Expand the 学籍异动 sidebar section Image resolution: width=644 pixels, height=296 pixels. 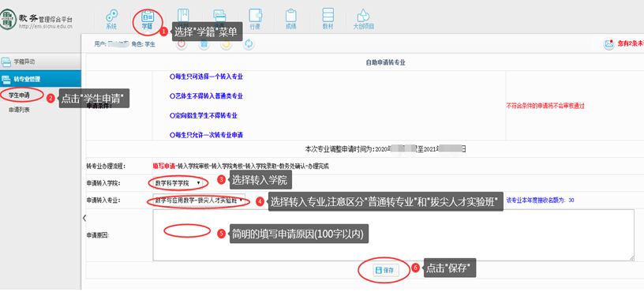click(x=40, y=62)
